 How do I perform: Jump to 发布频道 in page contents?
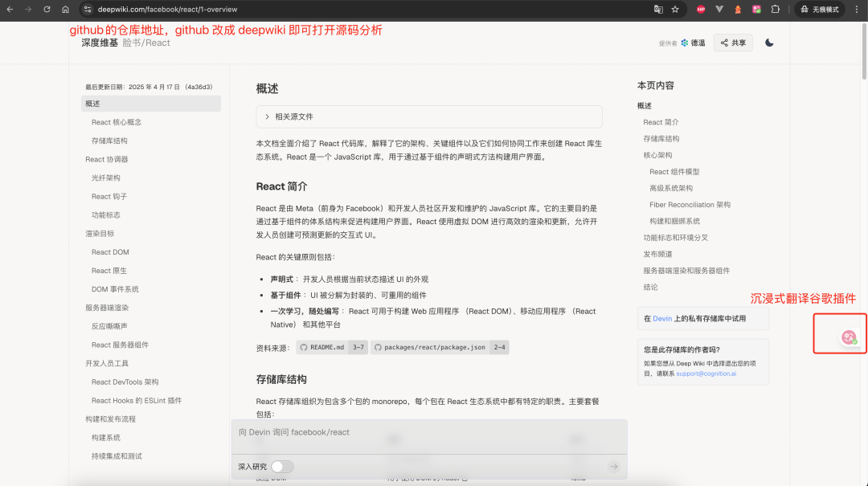[x=657, y=254]
